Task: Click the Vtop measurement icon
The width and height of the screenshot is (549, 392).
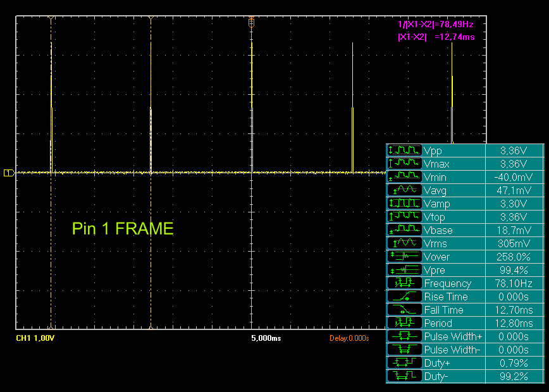Action: point(404,217)
